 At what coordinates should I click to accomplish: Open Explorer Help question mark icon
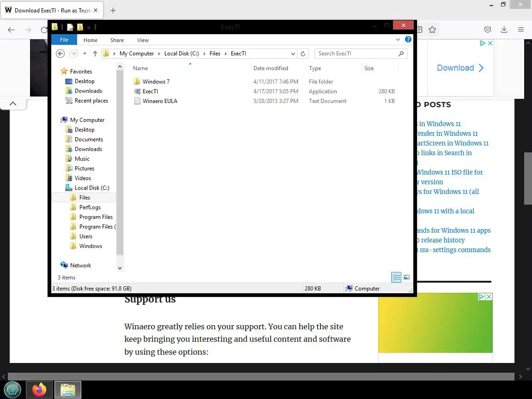point(408,40)
